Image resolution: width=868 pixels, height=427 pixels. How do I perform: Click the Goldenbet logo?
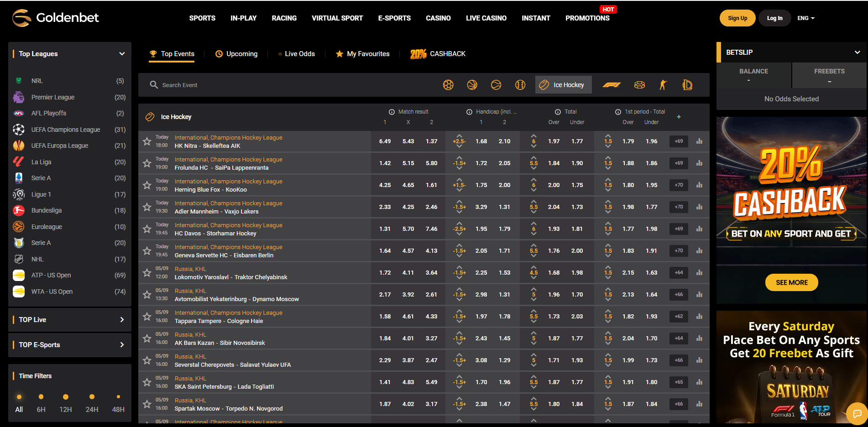point(55,18)
